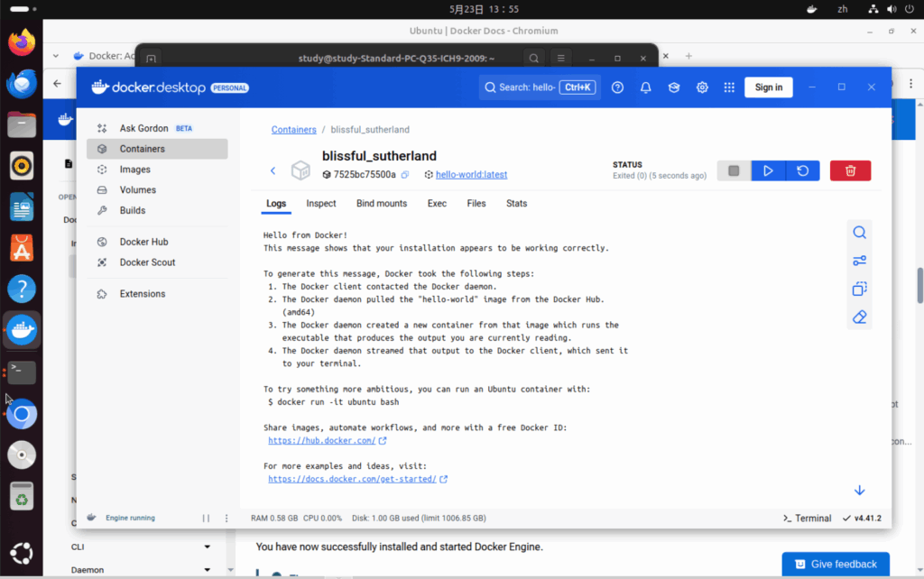Open the Files tab
Screen dimensions: 924x579
click(476, 204)
